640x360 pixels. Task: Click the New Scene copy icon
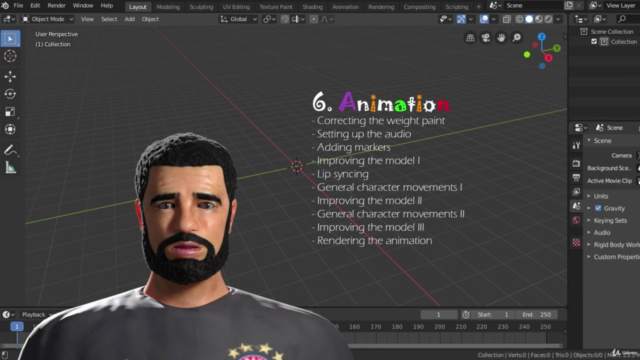click(x=569, y=5)
